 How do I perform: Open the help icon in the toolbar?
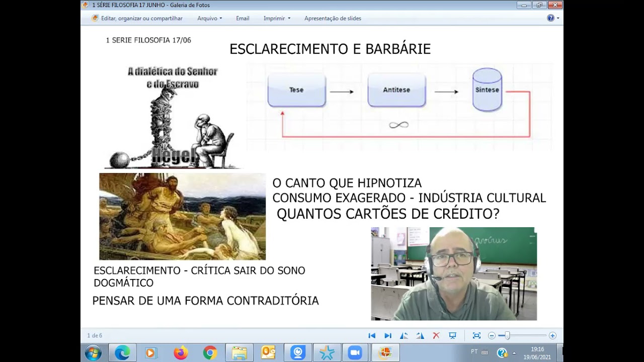coord(550,18)
